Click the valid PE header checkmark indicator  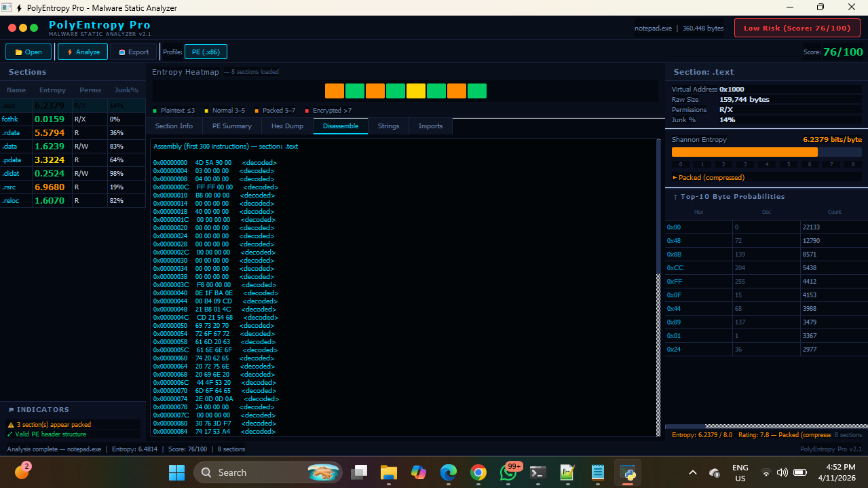10,434
